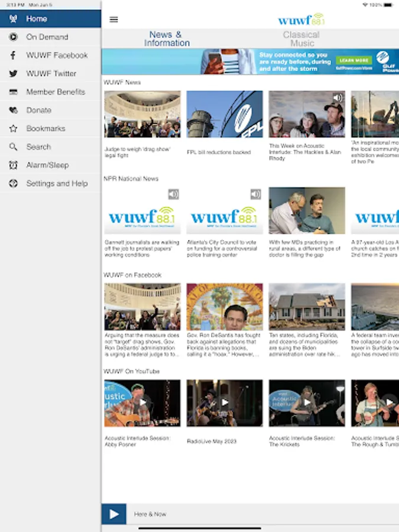This screenshot has height=532, width=399.
Task: Play the RadioLive May 2023 video
Action: coord(225,403)
